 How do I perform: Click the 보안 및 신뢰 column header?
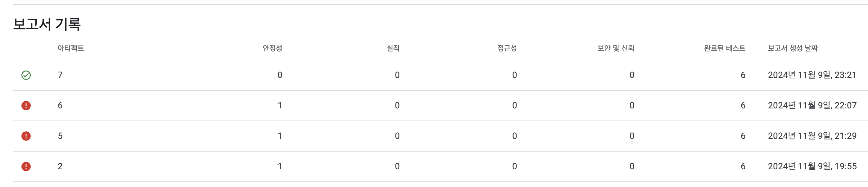[x=616, y=48]
